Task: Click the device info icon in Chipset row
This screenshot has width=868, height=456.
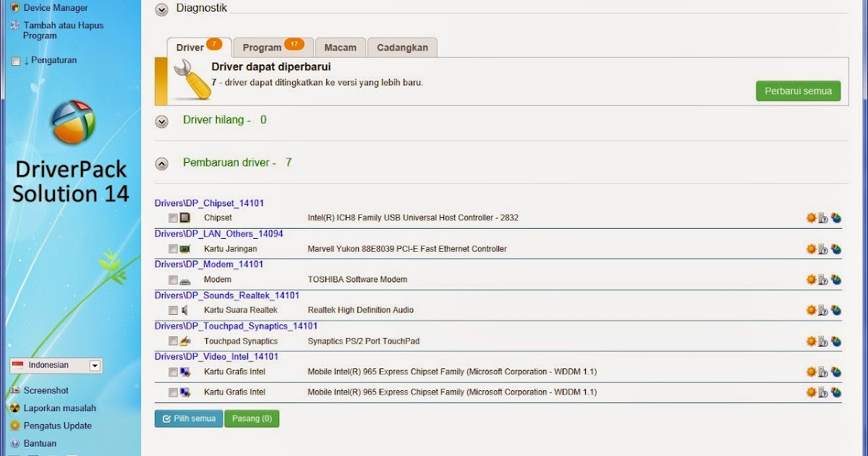Action: (x=823, y=218)
